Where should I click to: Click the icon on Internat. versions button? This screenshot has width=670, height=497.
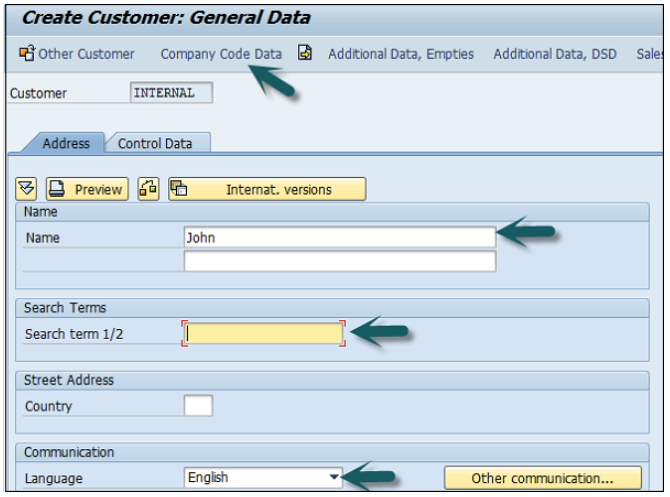click(x=179, y=189)
